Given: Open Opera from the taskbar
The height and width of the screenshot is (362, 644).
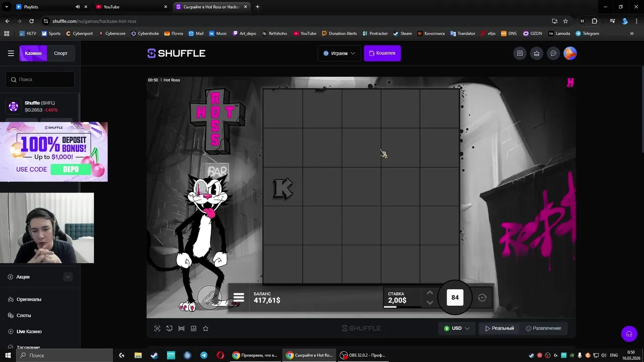Looking at the screenshot, I should [x=220, y=355].
